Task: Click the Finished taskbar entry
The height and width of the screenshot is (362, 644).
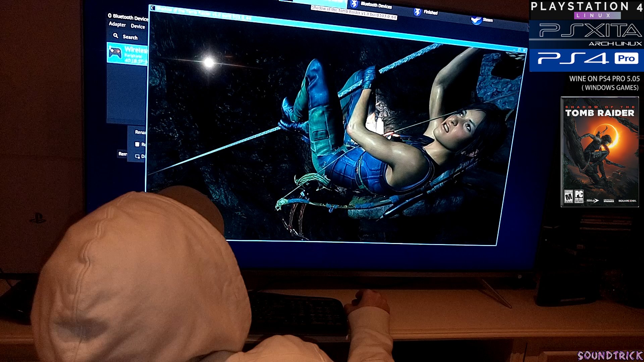Action: tap(430, 12)
